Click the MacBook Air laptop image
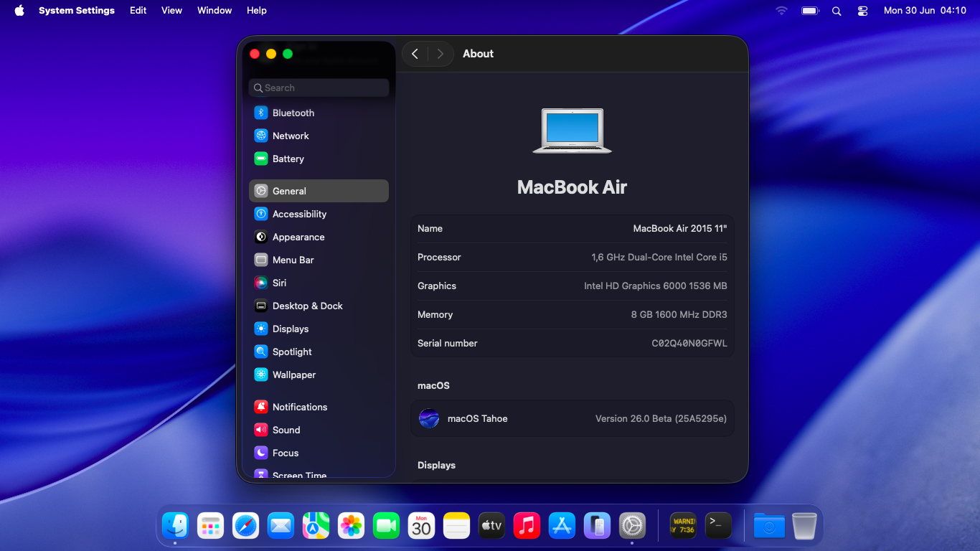This screenshot has height=551, width=980. pos(572,131)
